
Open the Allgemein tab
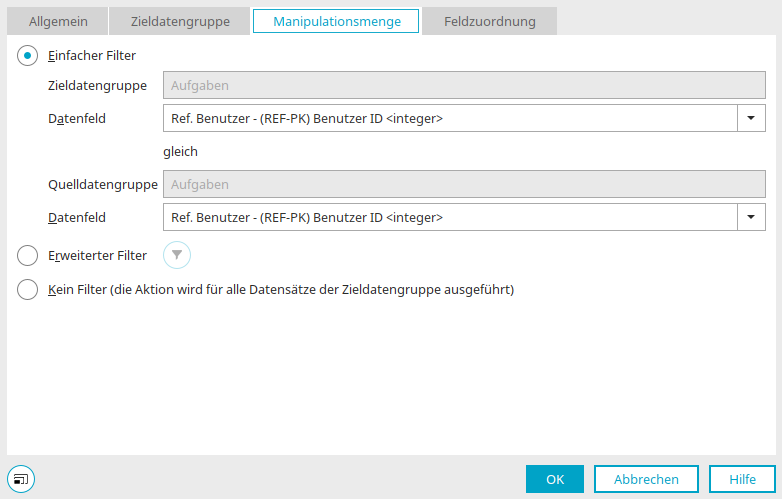58,21
